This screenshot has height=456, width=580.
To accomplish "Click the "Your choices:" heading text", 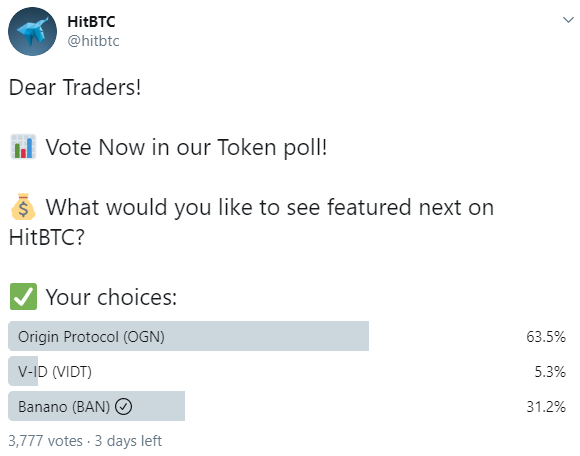I will coord(111,297).
